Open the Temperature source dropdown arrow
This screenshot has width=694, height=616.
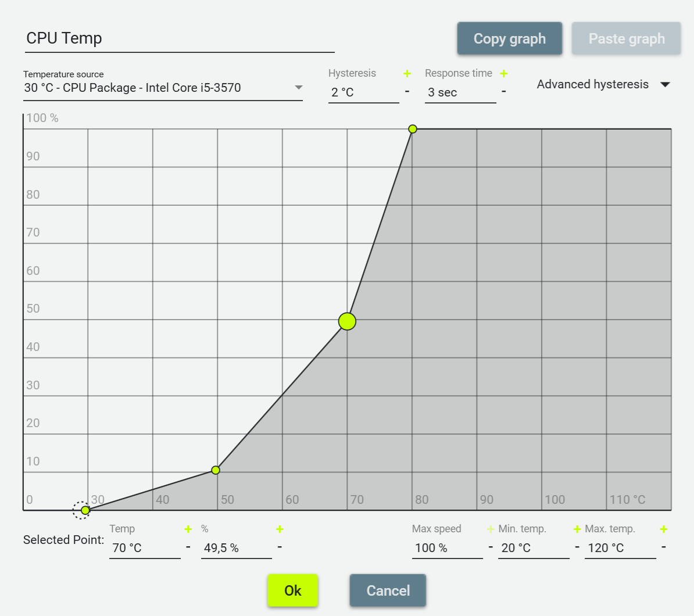(x=299, y=87)
